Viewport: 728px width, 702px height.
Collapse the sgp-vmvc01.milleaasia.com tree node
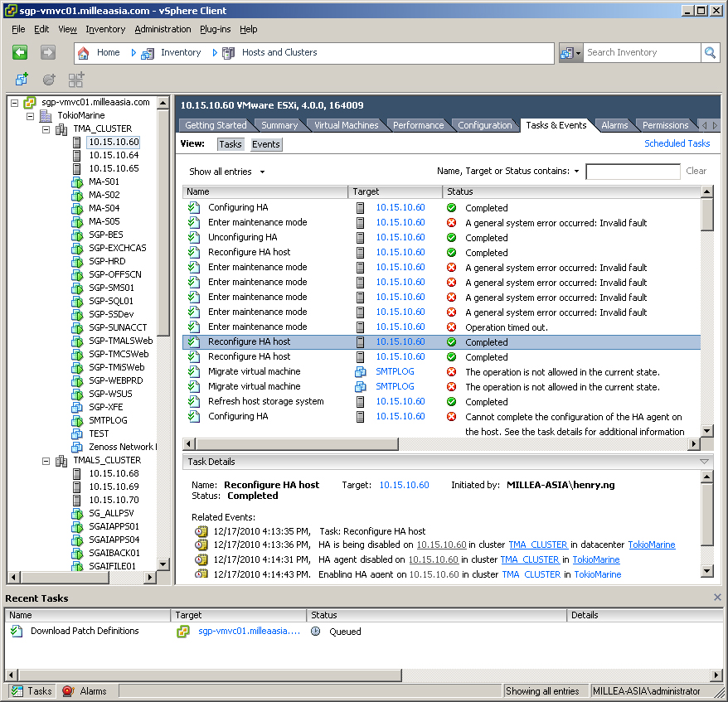(x=15, y=103)
